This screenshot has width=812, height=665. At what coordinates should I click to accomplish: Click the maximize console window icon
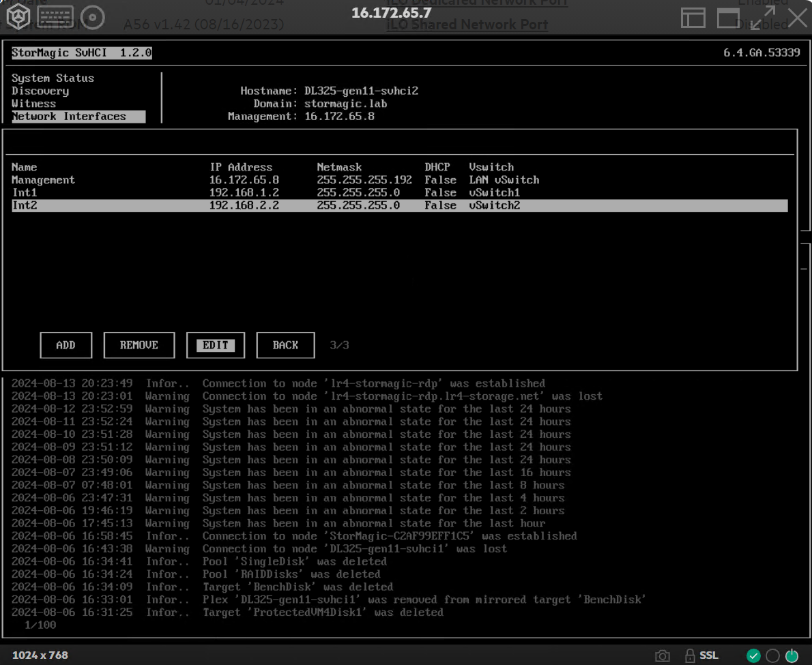pos(728,18)
